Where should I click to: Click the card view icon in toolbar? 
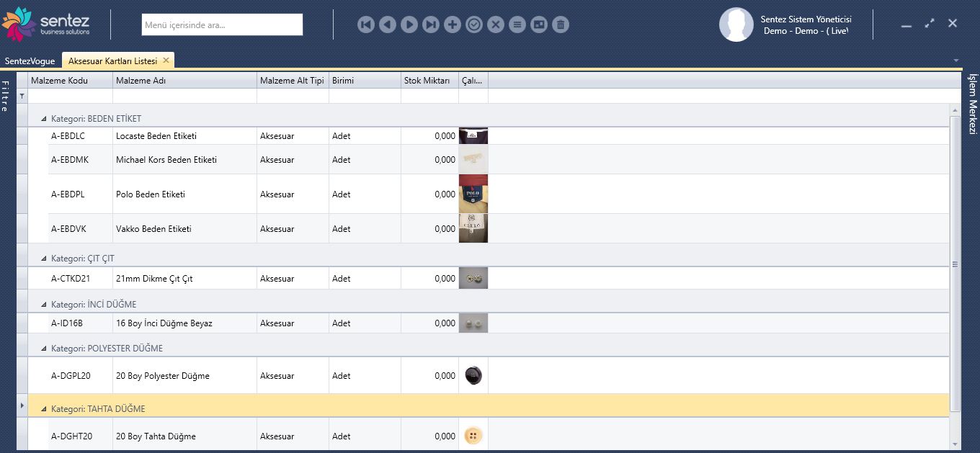pos(538,25)
